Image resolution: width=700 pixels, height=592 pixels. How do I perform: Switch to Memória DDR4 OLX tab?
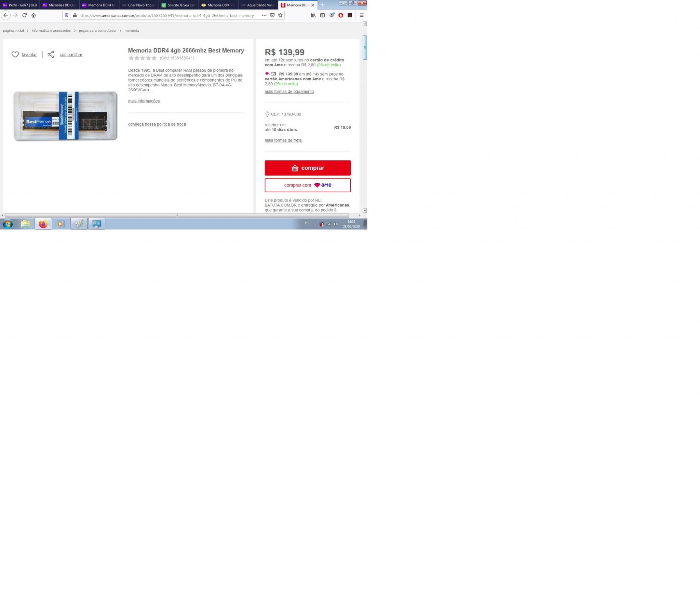[x=99, y=5]
